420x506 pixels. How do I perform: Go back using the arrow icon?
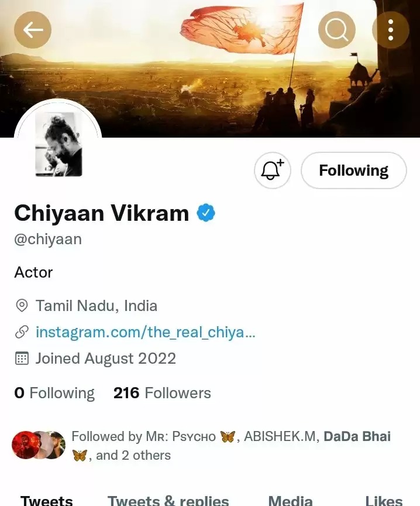pos(33,30)
